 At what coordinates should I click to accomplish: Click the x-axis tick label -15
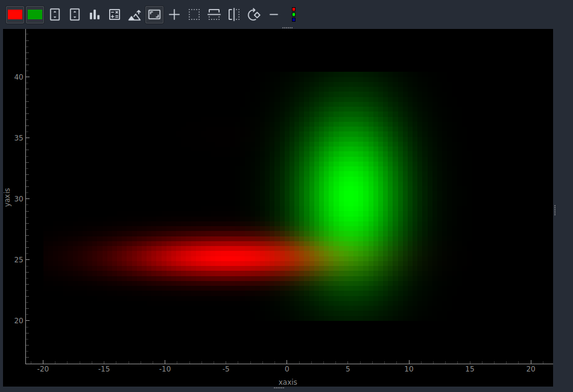104,369
